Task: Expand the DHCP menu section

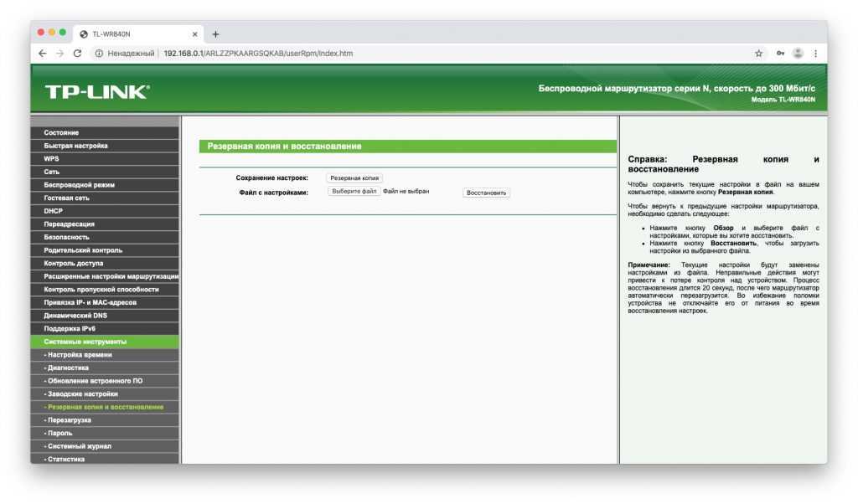Action: (x=54, y=211)
